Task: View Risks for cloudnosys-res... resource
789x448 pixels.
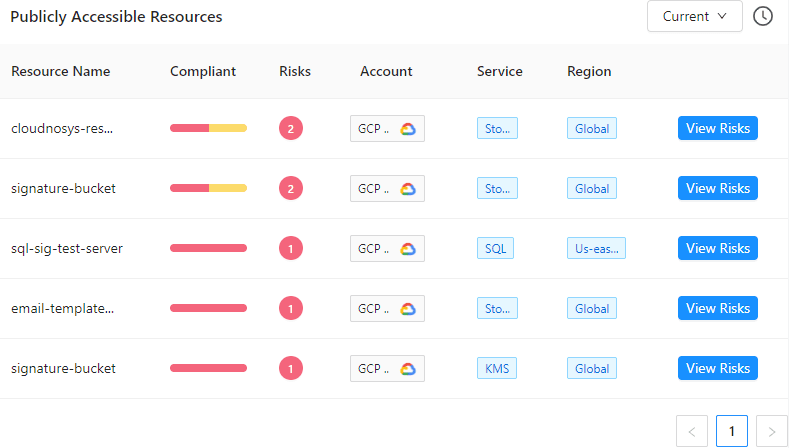Action: click(x=718, y=128)
